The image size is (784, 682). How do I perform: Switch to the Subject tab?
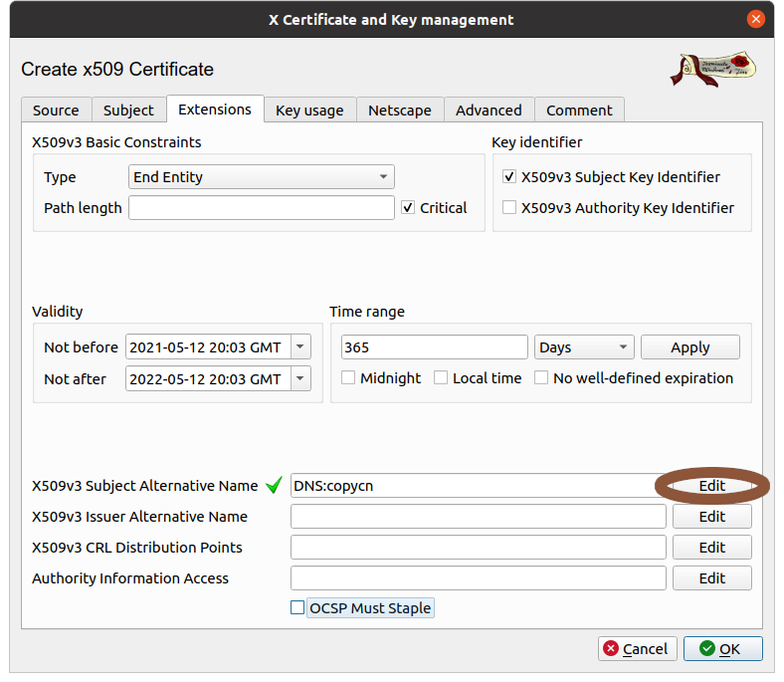tap(128, 111)
